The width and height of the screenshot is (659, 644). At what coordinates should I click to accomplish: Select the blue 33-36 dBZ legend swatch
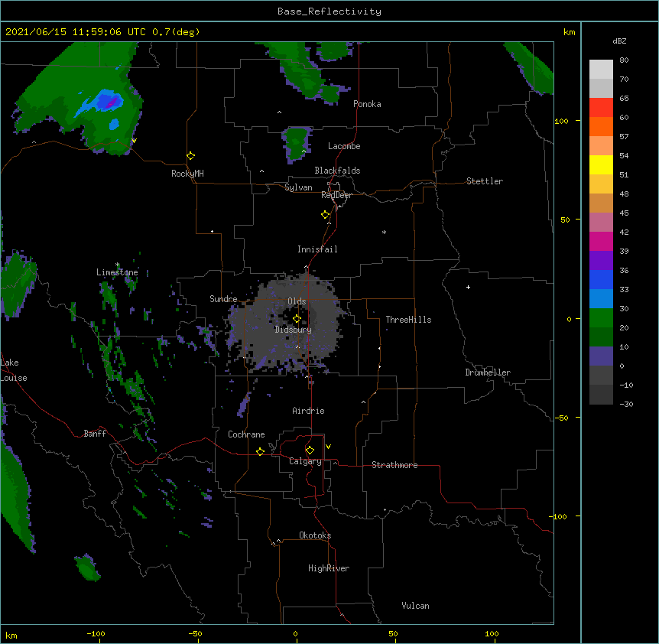click(x=601, y=279)
